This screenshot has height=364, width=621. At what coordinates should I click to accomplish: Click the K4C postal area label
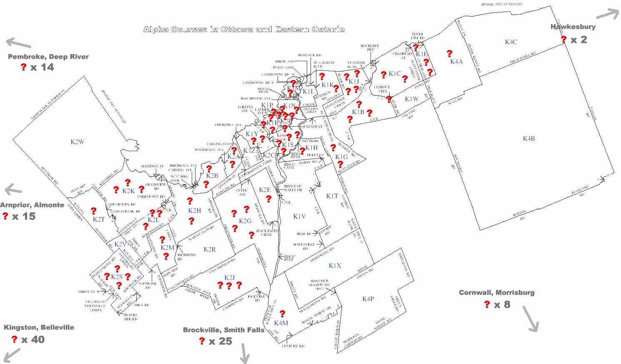pyautogui.click(x=511, y=42)
